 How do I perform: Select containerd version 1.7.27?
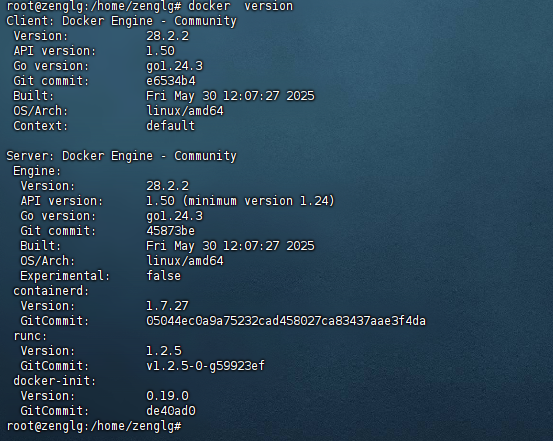(168, 306)
